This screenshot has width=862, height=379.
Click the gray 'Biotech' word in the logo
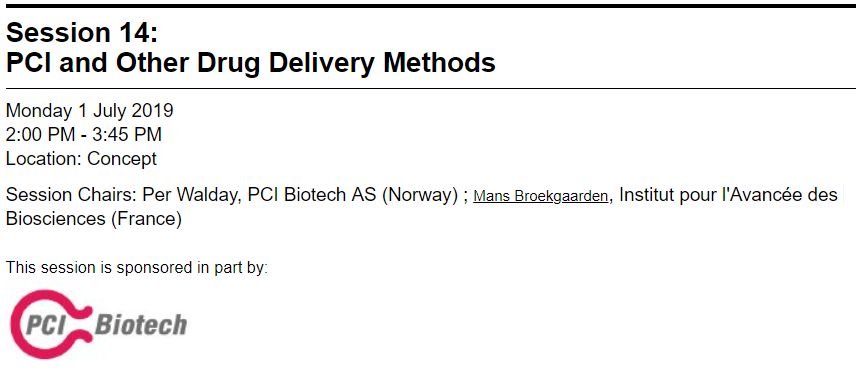point(141,325)
